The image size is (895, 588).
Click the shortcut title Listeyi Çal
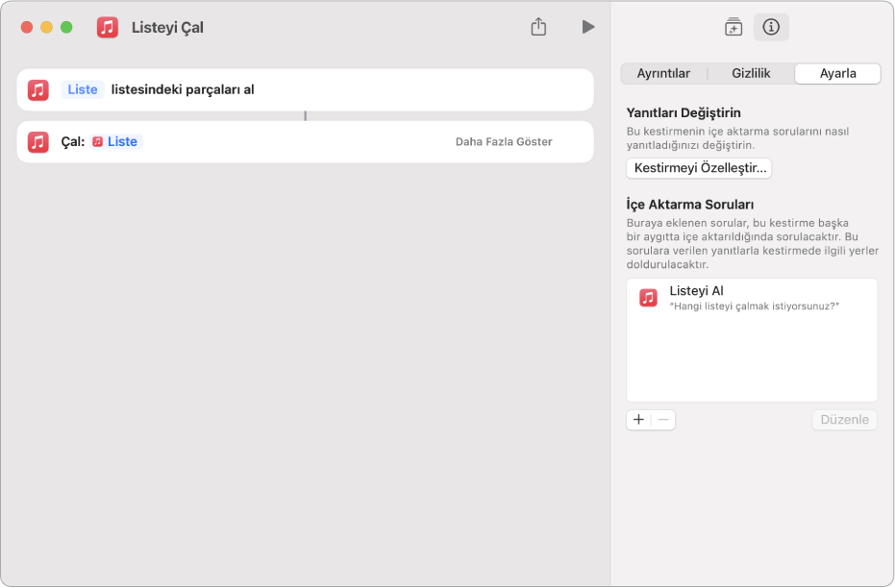point(167,27)
